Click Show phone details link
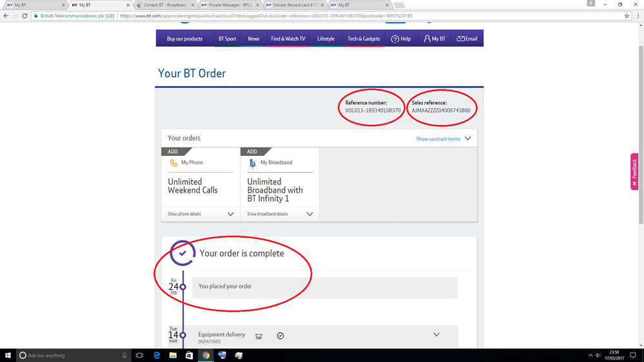 pos(184,214)
